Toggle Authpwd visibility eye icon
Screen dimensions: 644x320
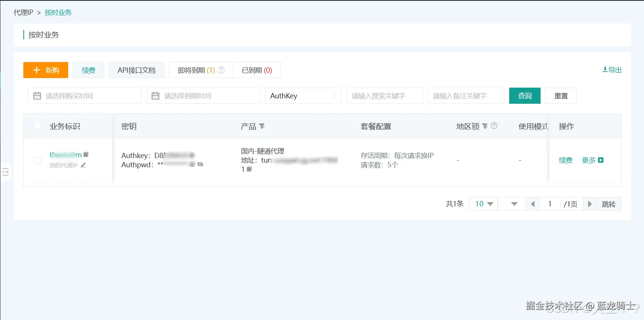200,164
